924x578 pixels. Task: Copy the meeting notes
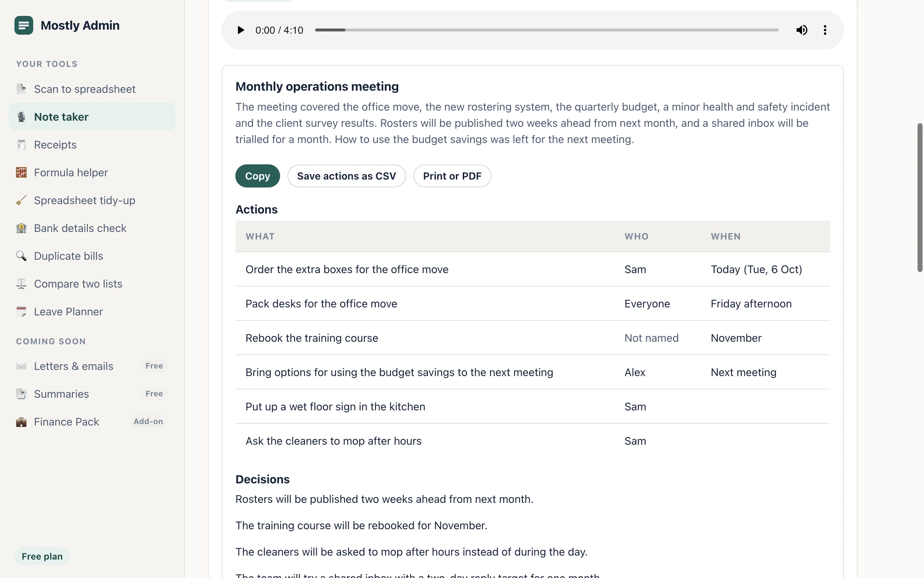(x=257, y=176)
